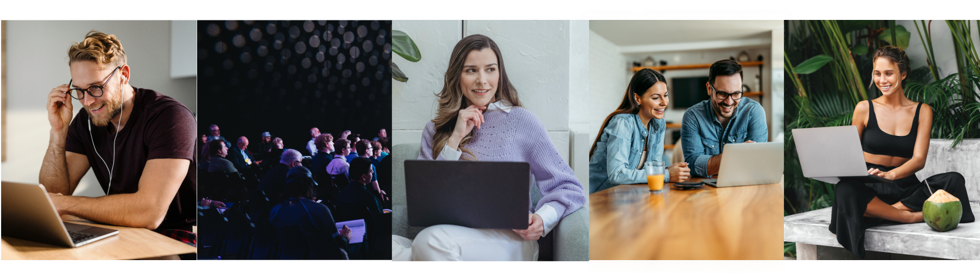The height and width of the screenshot is (273, 980).
Task: Select photo of woman with coconut outdoors
Action: [882, 140]
